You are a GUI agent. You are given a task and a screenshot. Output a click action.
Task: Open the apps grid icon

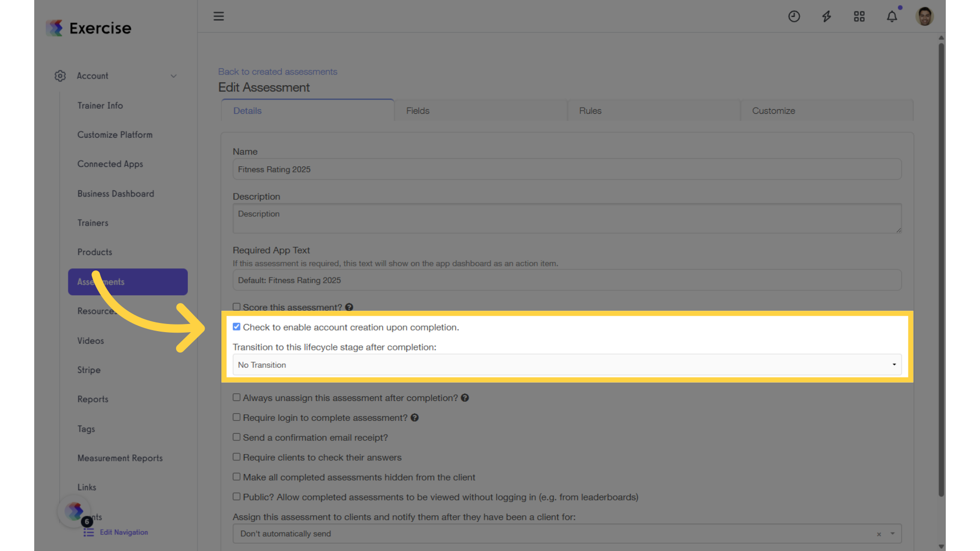pyautogui.click(x=859, y=16)
